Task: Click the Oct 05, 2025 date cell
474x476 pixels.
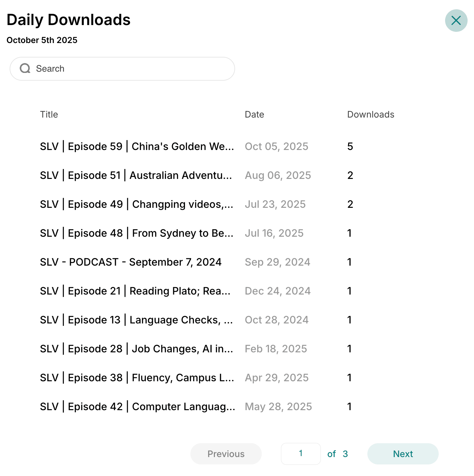Action: tap(276, 146)
